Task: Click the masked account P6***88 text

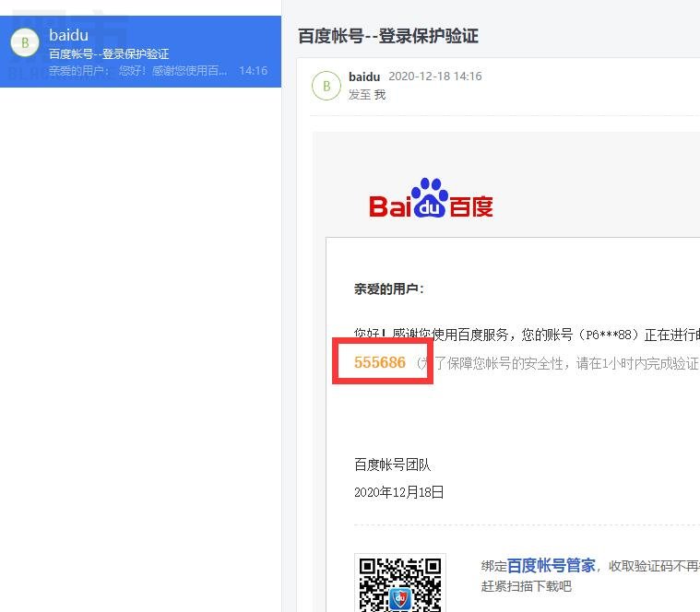Action: [x=608, y=335]
